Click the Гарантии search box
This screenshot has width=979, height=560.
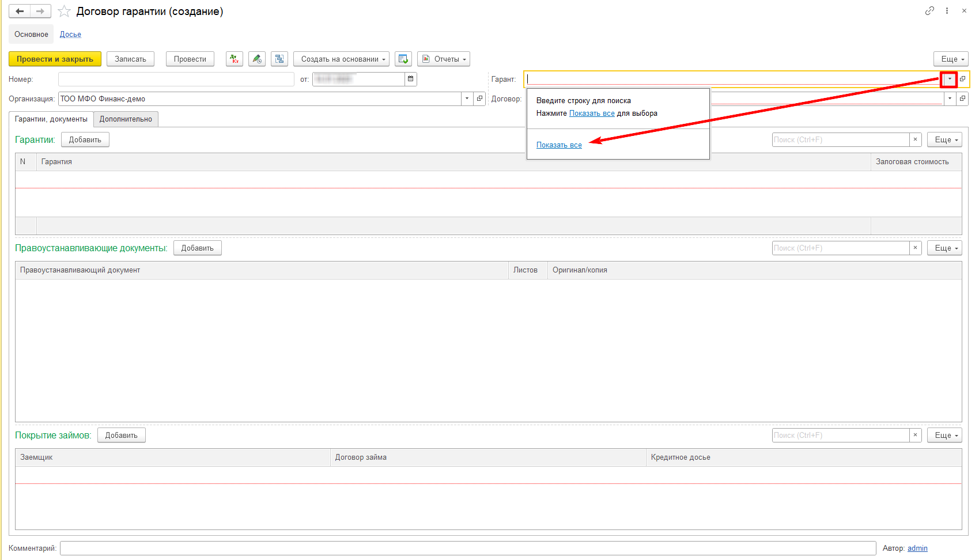pos(841,139)
